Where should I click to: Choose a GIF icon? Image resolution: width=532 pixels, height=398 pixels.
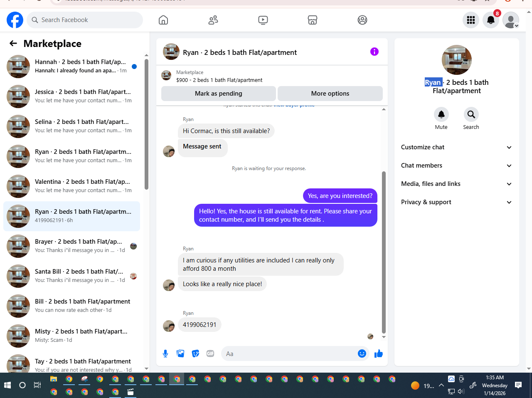[x=210, y=354]
